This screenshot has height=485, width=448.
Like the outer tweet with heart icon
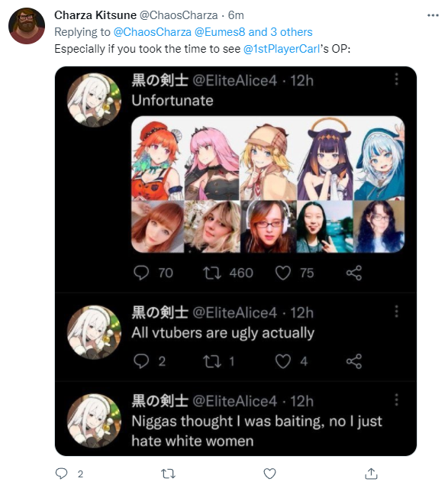click(269, 474)
